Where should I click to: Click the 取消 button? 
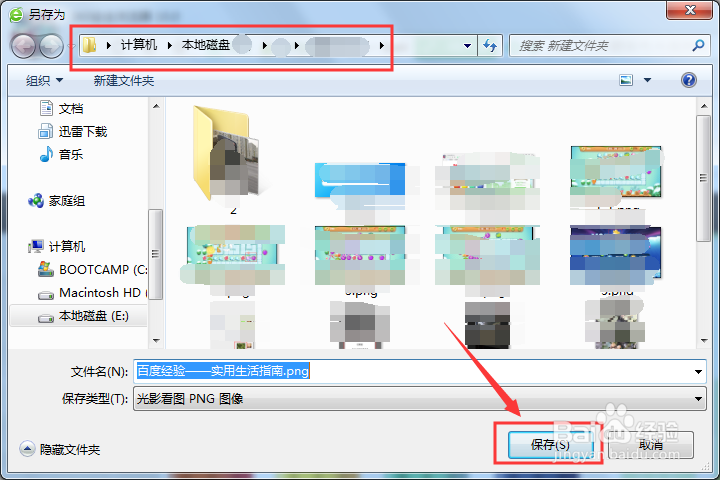coord(651,445)
